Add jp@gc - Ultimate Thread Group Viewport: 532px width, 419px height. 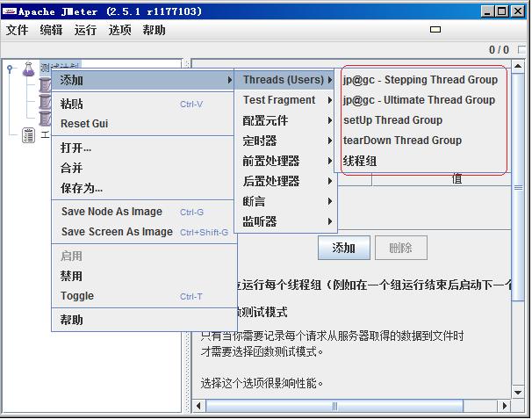click(x=419, y=100)
